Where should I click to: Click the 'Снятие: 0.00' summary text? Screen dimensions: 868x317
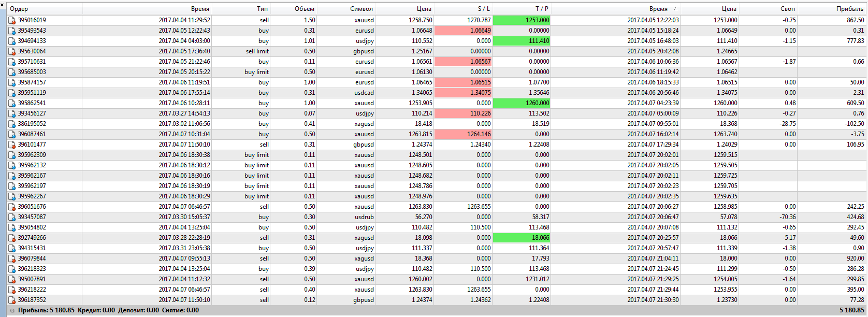pyautogui.click(x=180, y=310)
